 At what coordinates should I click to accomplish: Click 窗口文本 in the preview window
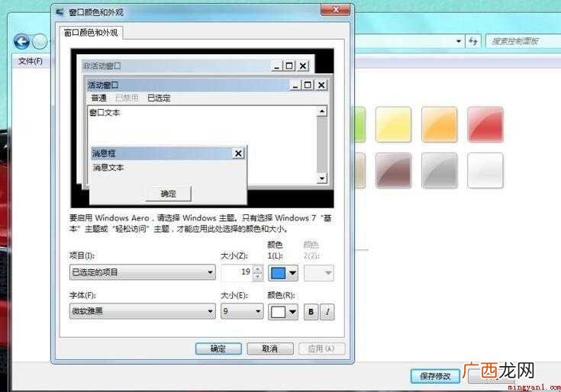tap(105, 113)
